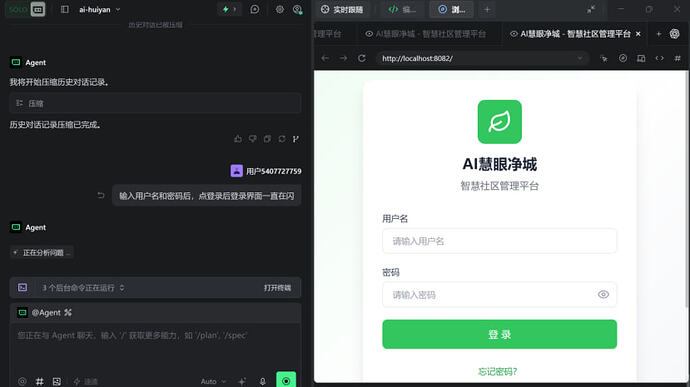This screenshot has width=690, height=387.
Task: Click the thumbs down feedback icon
Action: [253, 139]
